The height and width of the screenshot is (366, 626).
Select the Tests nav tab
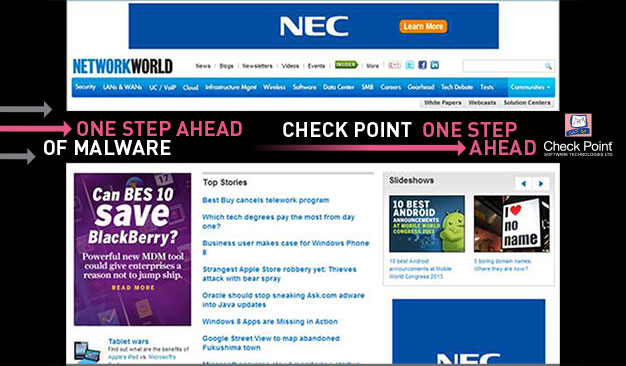coord(487,87)
